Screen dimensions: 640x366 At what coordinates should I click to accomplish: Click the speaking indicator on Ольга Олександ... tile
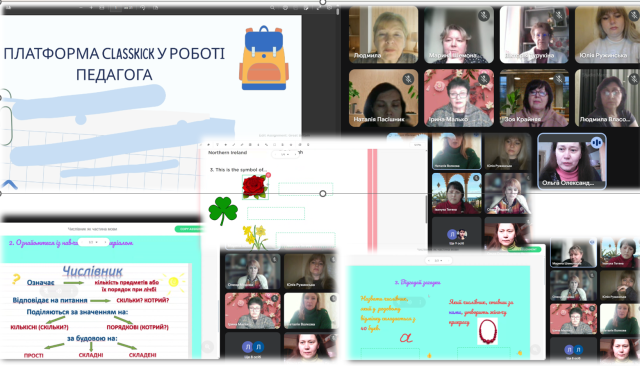click(x=596, y=142)
